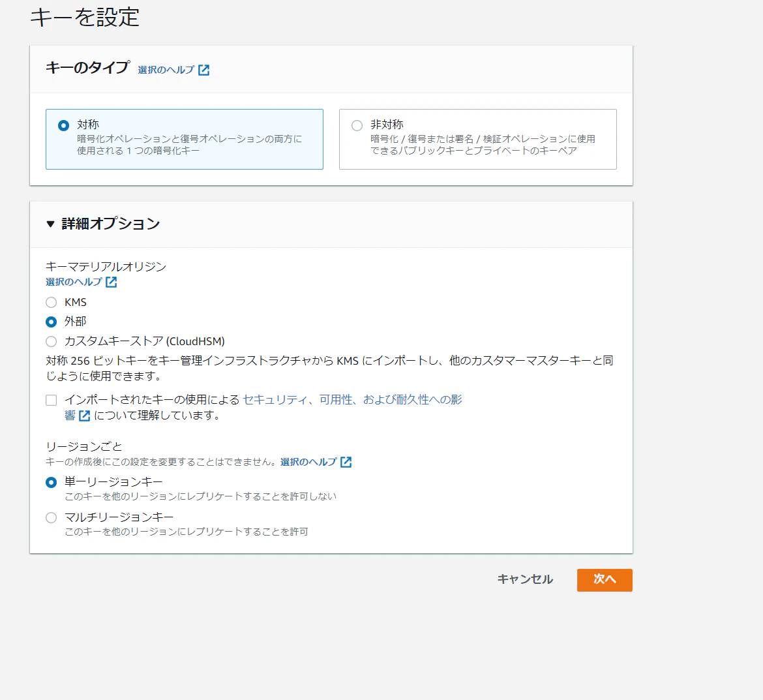Click external-link icon in リージョンごと help

[x=346, y=462]
